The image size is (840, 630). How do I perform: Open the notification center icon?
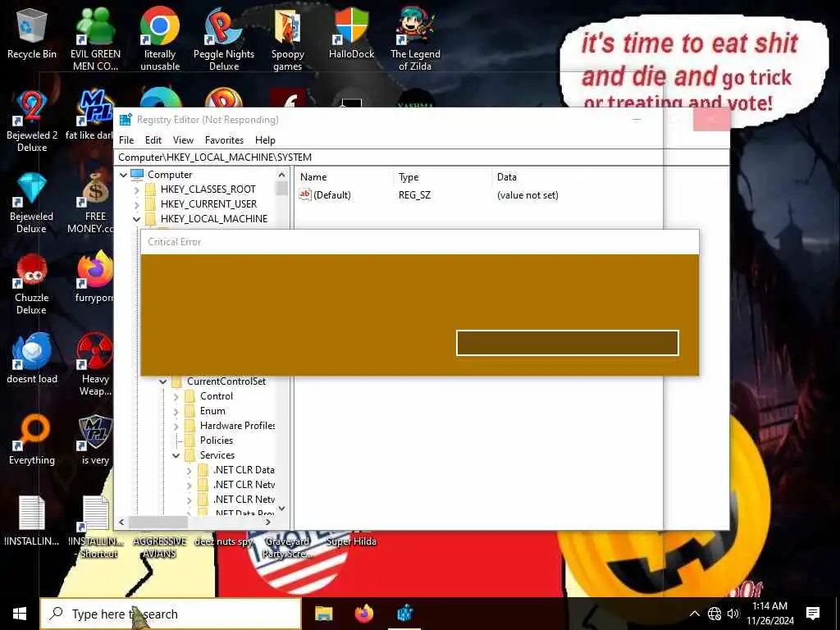pos(813,614)
